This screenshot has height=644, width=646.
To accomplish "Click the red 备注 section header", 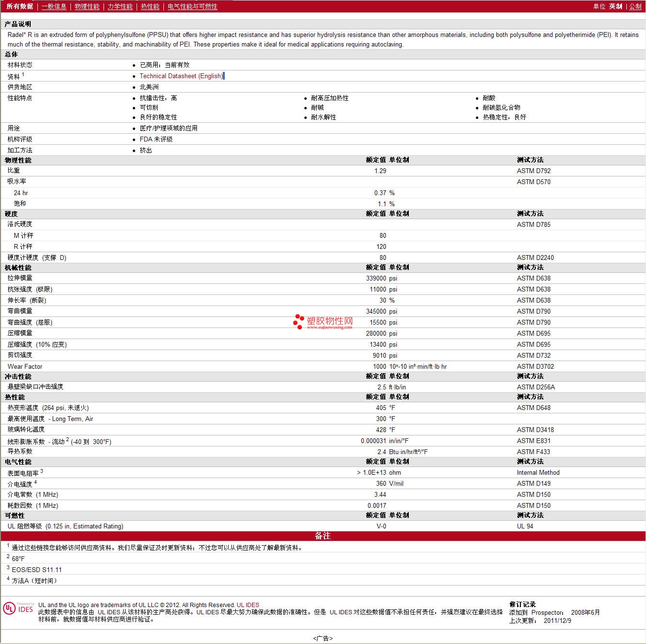I will [x=323, y=536].
